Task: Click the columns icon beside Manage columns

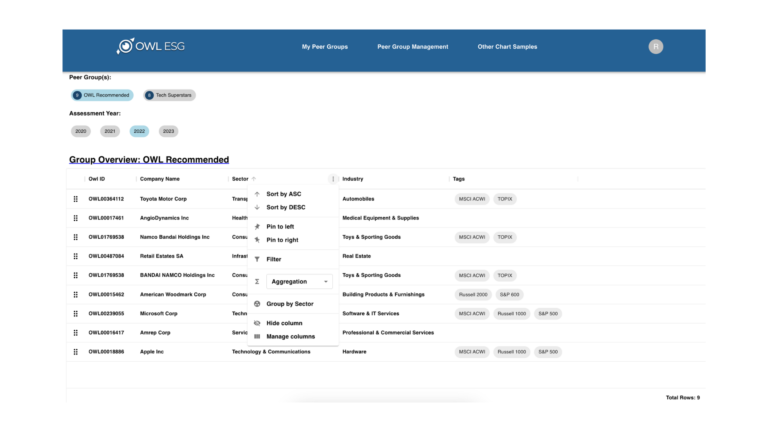Action: pos(257,336)
